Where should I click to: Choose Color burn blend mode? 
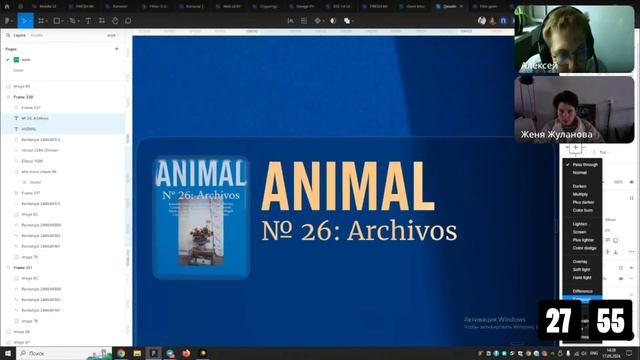(x=582, y=210)
